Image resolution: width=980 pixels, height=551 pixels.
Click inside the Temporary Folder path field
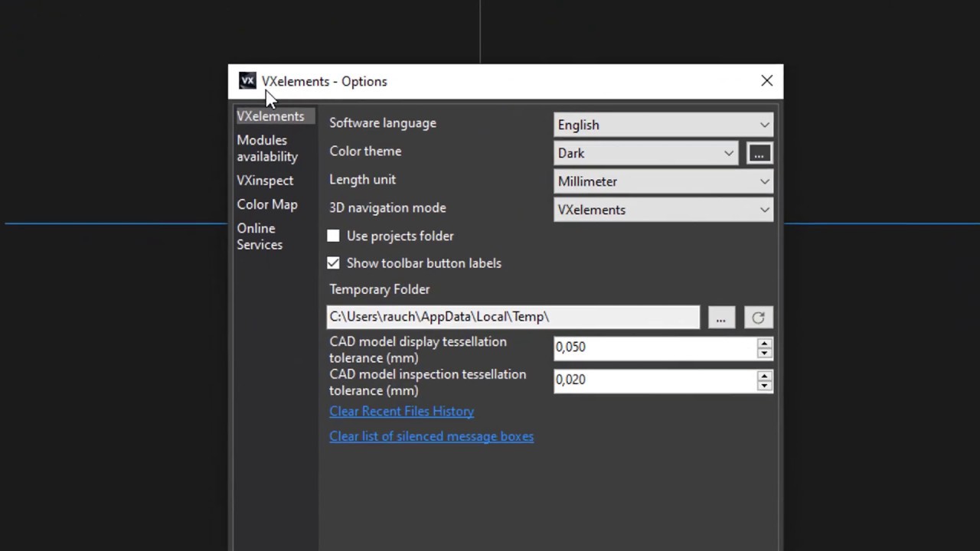(513, 316)
